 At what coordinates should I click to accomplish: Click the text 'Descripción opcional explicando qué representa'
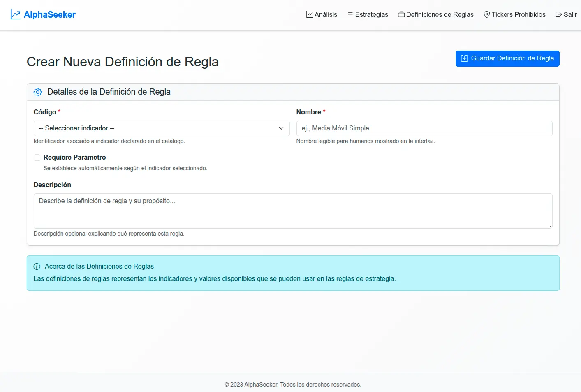click(x=109, y=234)
